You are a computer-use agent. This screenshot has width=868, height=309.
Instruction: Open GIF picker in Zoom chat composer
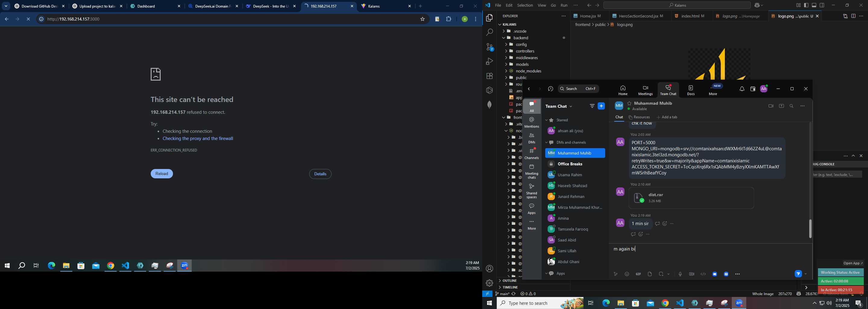[638, 274]
